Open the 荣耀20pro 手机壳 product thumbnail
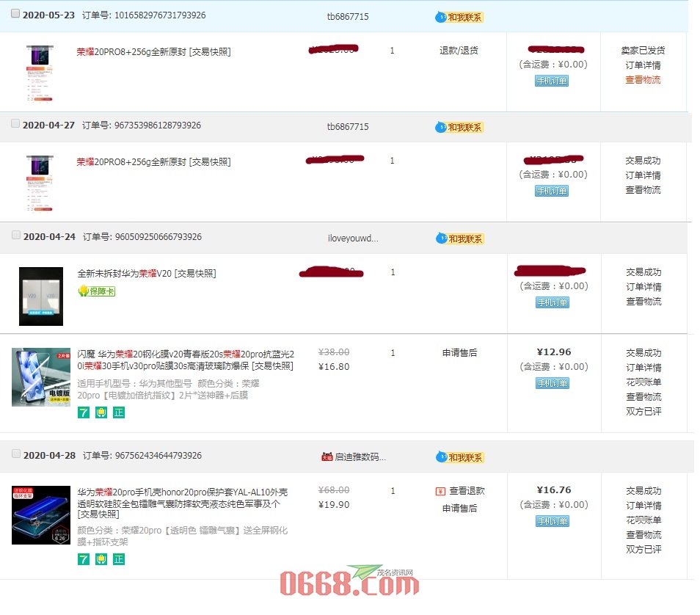Viewport: 700px width, 615px height. [x=41, y=515]
